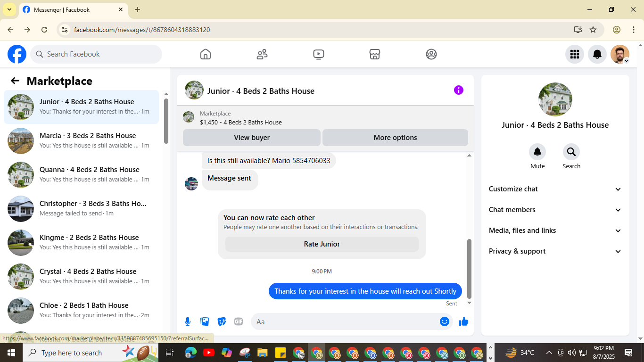The image size is (644, 362).
Task: Send a voice clip using microphone icon
Action: coord(188,321)
